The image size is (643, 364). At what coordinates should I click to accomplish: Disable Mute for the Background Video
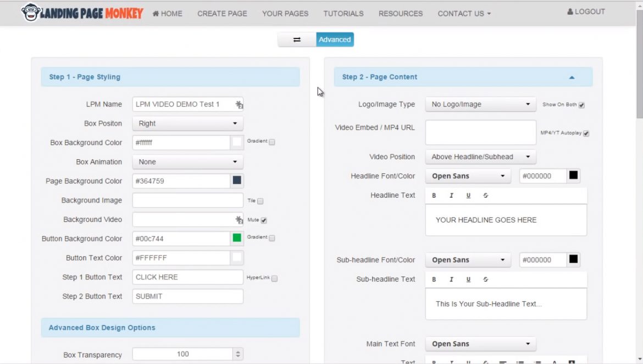265,219
